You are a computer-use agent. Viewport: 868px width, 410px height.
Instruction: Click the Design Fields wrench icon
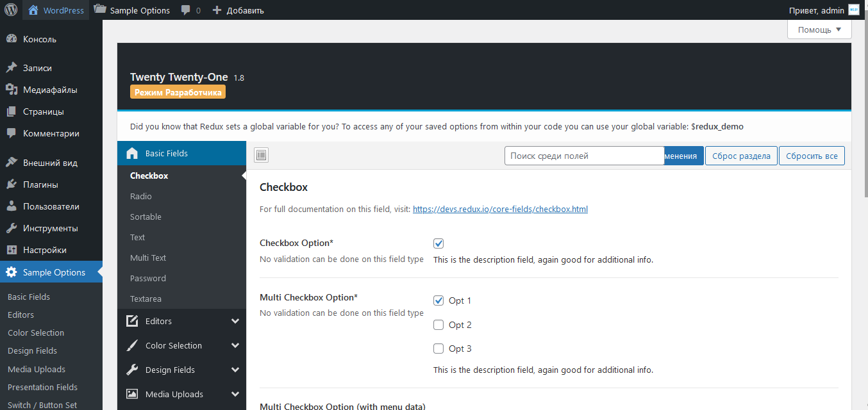point(132,370)
